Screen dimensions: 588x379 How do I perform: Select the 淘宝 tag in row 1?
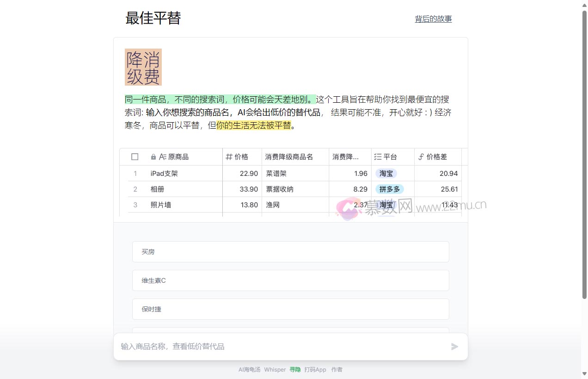tap(386, 174)
